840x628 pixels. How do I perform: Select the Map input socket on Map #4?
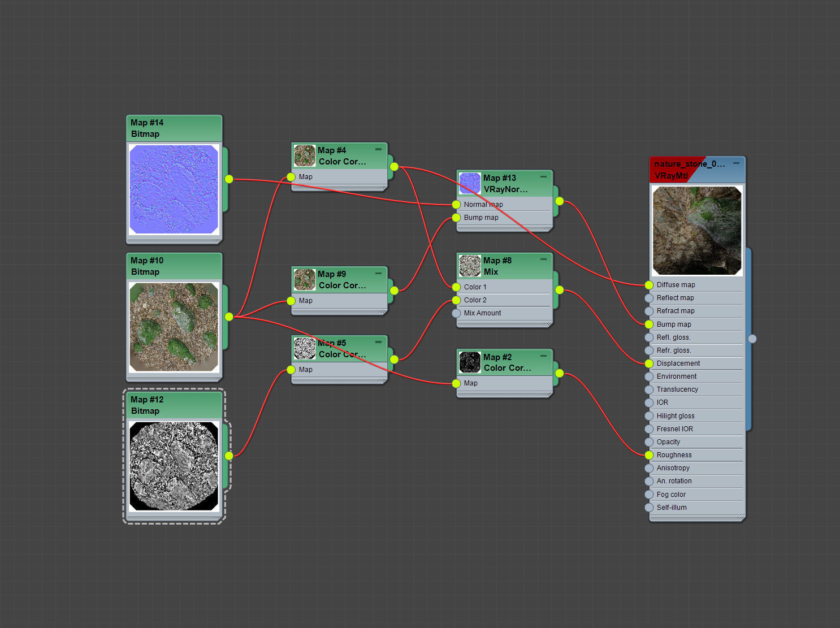coord(291,177)
